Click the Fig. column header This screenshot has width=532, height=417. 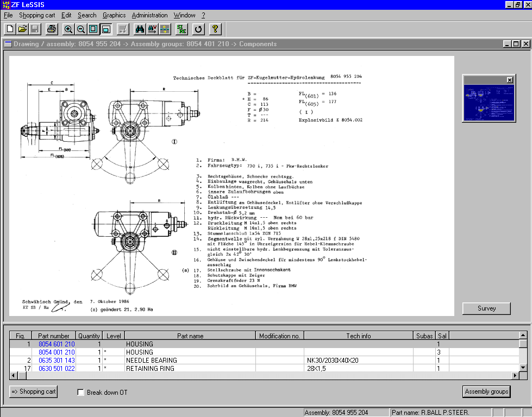pyautogui.click(x=20, y=336)
